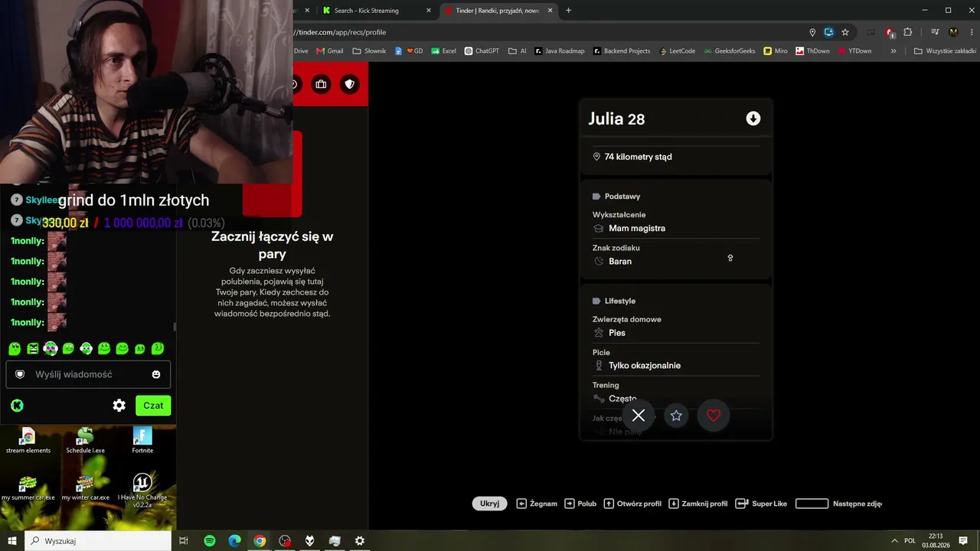Open the Chrome media control icon

pos(935,32)
